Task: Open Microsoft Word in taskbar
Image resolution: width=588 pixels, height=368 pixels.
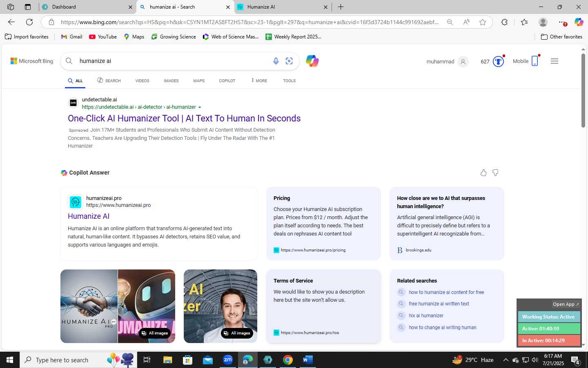Action: [308, 360]
